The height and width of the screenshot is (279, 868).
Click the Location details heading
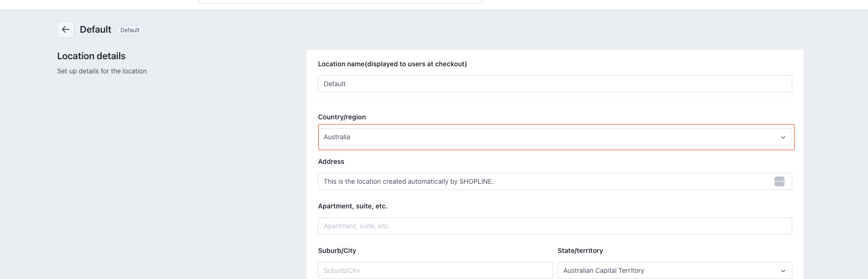[91, 56]
